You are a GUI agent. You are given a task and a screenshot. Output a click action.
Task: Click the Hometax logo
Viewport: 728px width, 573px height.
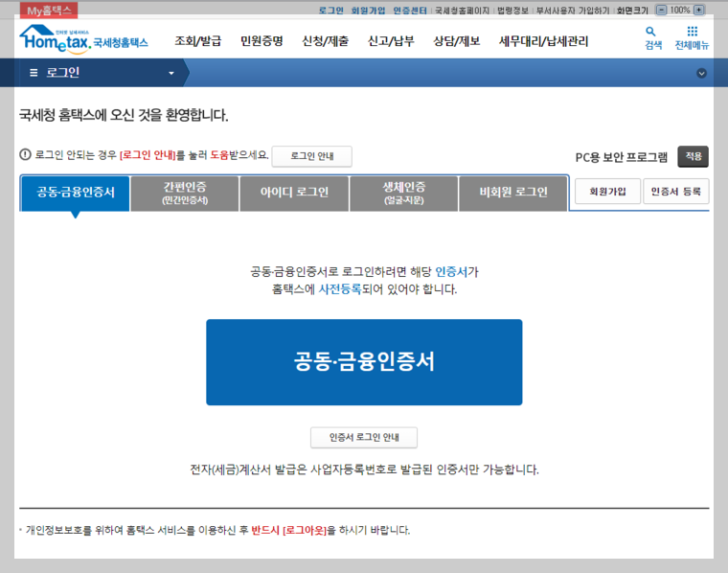[x=83, y=39]
